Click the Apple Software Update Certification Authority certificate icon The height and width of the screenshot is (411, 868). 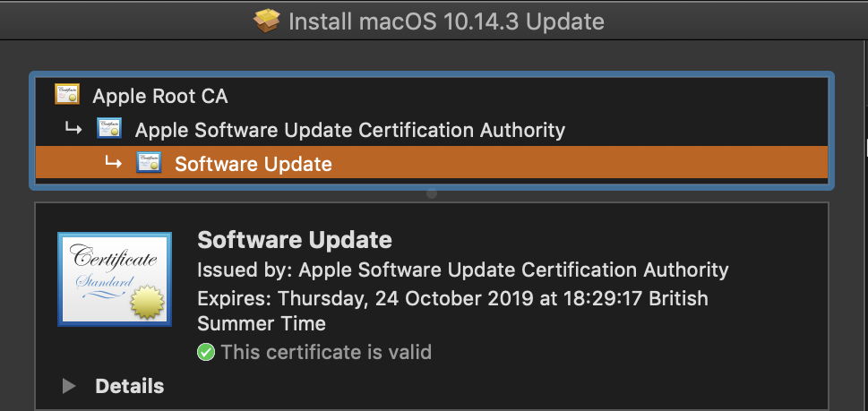109,129
